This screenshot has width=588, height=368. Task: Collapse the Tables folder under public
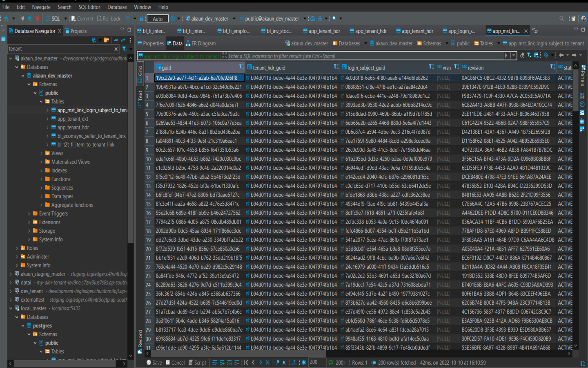(x=41, y=101)
